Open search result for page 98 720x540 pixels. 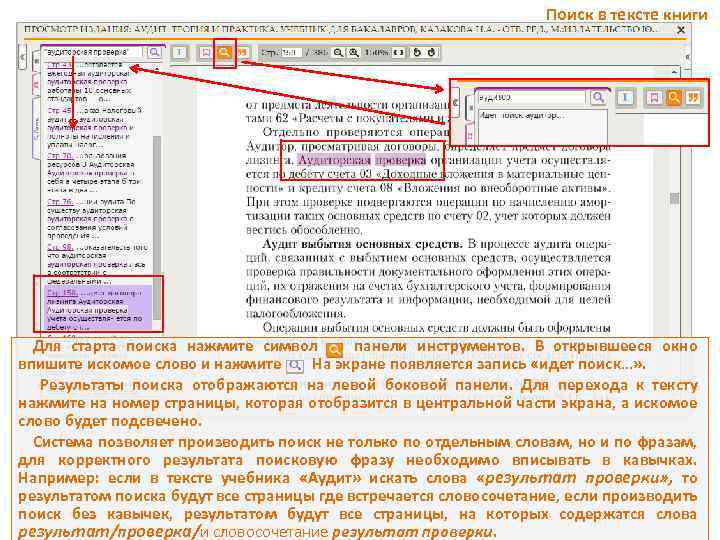click(x=60, y=247)
